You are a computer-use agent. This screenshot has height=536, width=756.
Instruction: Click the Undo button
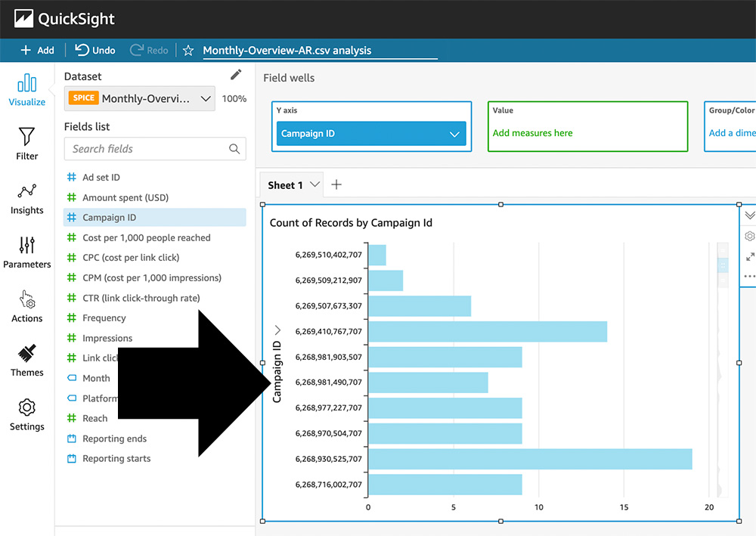[x=95, y=51]
